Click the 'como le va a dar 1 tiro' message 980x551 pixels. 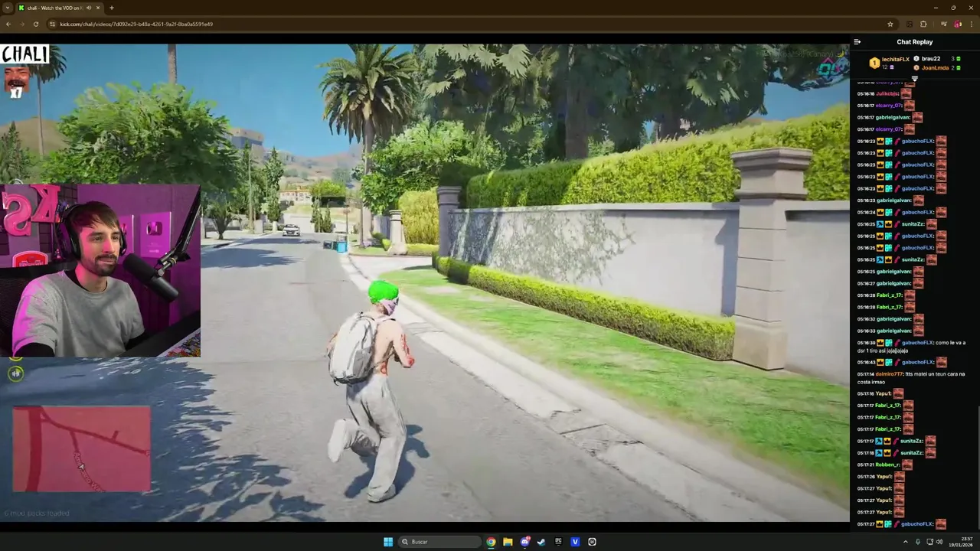coord(911,347)
